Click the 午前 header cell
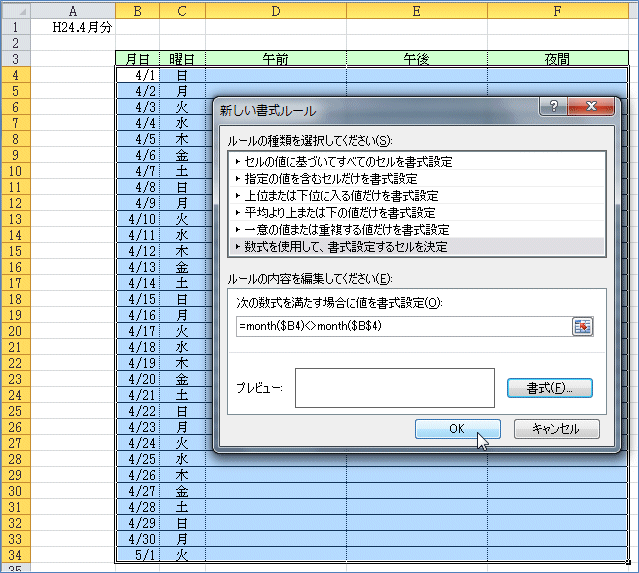Viewport: 639px width, 573px height. click(276, 59)
